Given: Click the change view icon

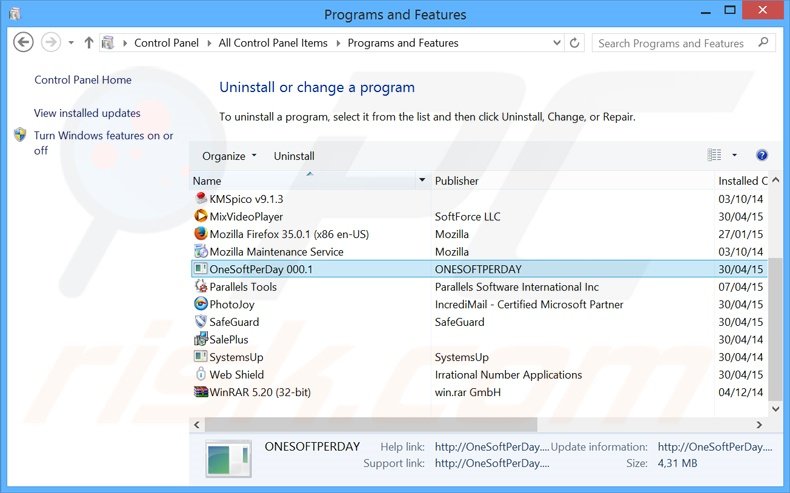Looking at the screenshot, I should (x=714, y=155).
